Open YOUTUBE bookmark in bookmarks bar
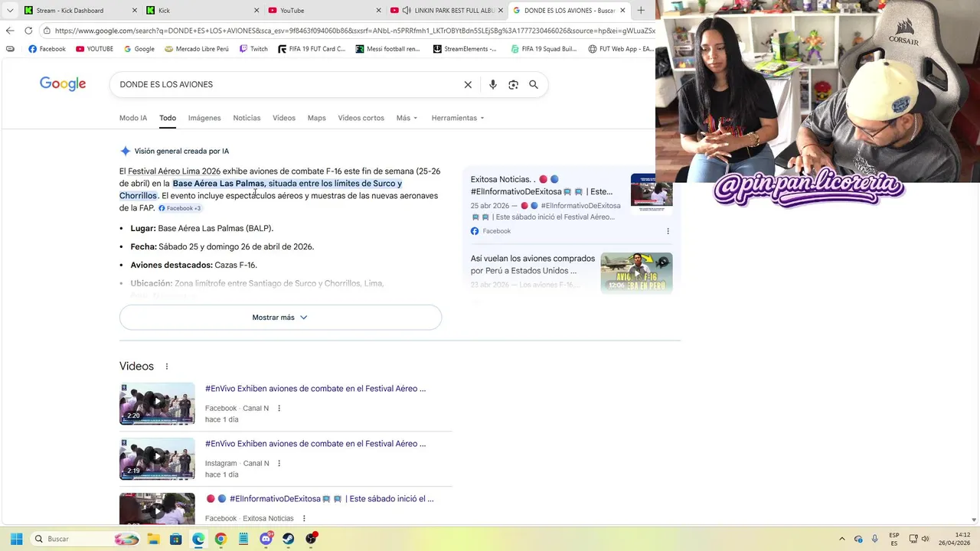 [94, 49]
